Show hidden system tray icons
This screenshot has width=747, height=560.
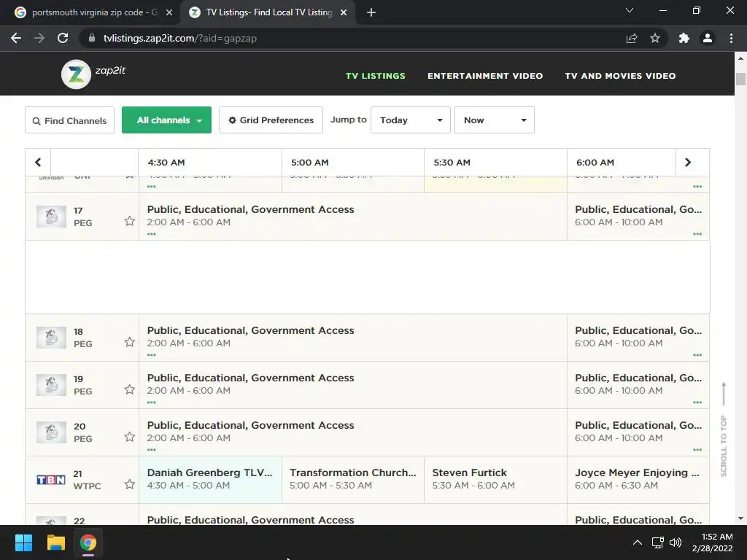(x=638, y=542)
